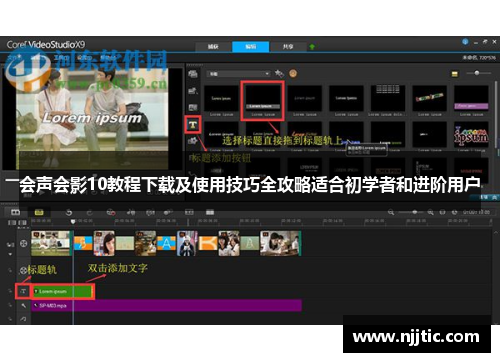Toggle the video track film-reel button
500x362 pixels.
(x=24, y=243)
